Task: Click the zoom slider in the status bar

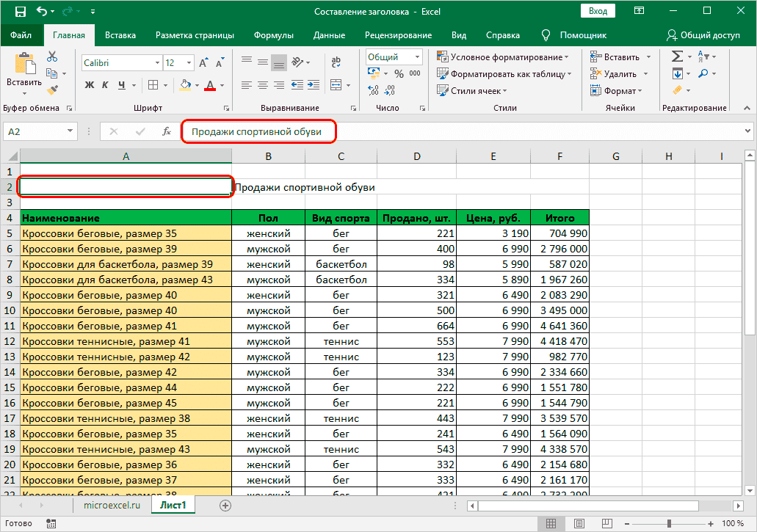Action: 669,524
